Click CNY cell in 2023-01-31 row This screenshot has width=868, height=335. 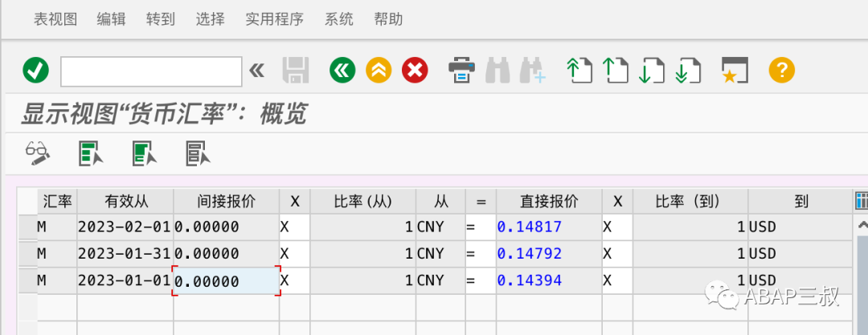440,254
